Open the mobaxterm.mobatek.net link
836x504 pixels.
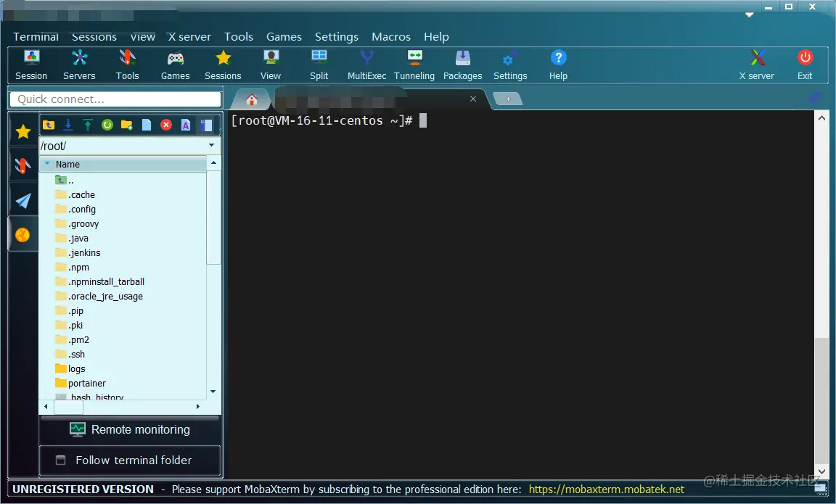pyautogui.click(x=606, y=489)
